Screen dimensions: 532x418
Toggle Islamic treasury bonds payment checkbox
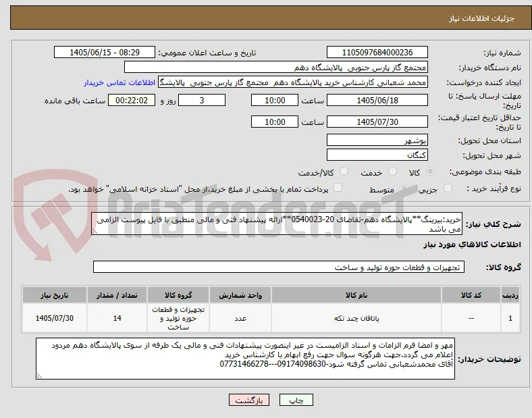tap(338, 188)
